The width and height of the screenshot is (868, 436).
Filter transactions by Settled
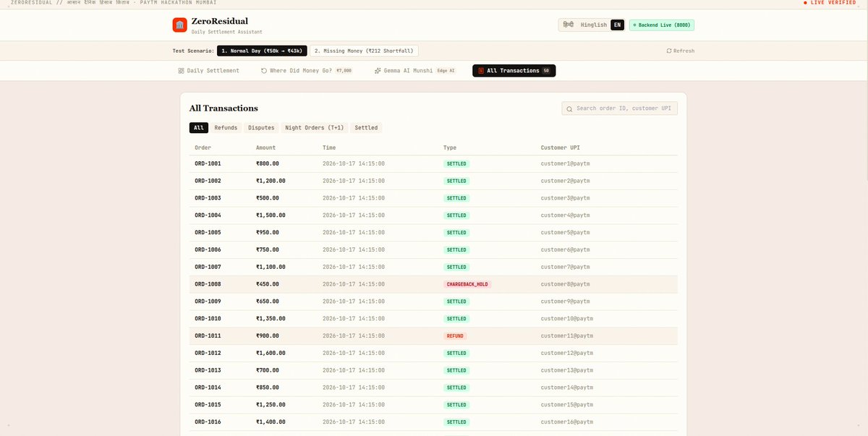366,127
